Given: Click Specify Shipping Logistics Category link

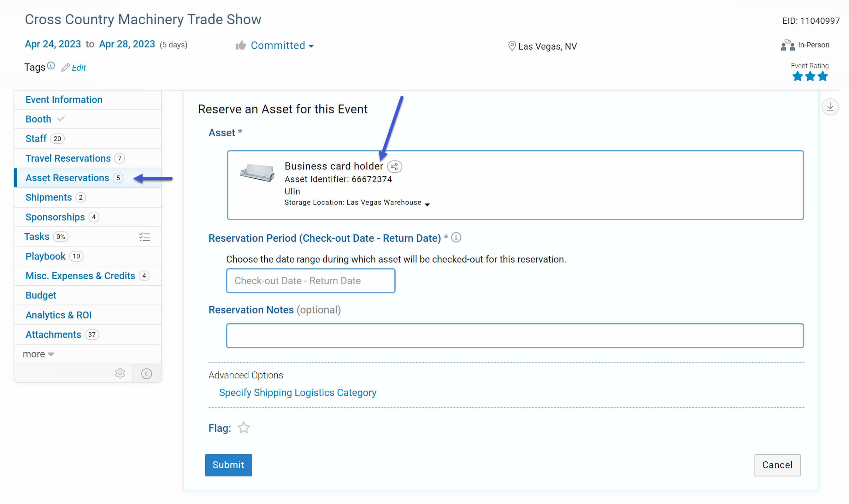Looking at the screenshot, I should coord(298,392).
